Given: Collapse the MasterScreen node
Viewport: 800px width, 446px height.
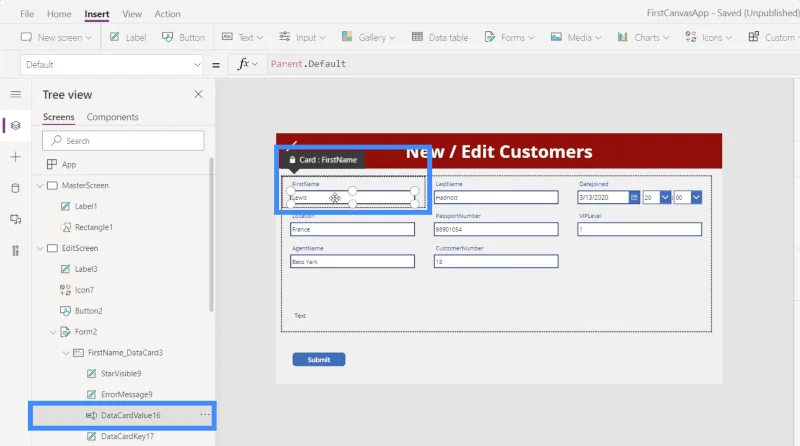Looking at the screenshot, I should [x=40, y=186].
